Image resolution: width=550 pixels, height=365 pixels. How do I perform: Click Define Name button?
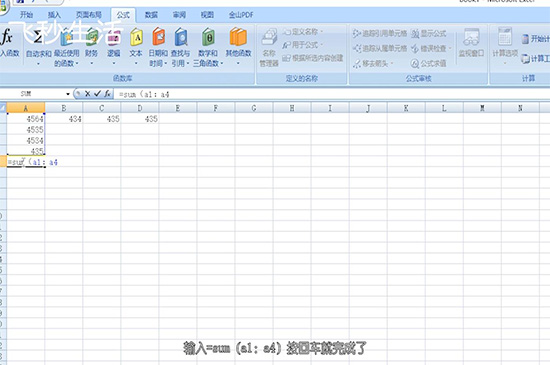(303, 32)
